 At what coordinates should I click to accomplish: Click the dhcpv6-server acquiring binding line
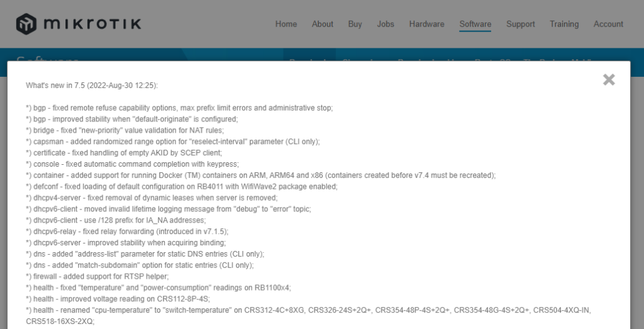[x=126, y=242]
